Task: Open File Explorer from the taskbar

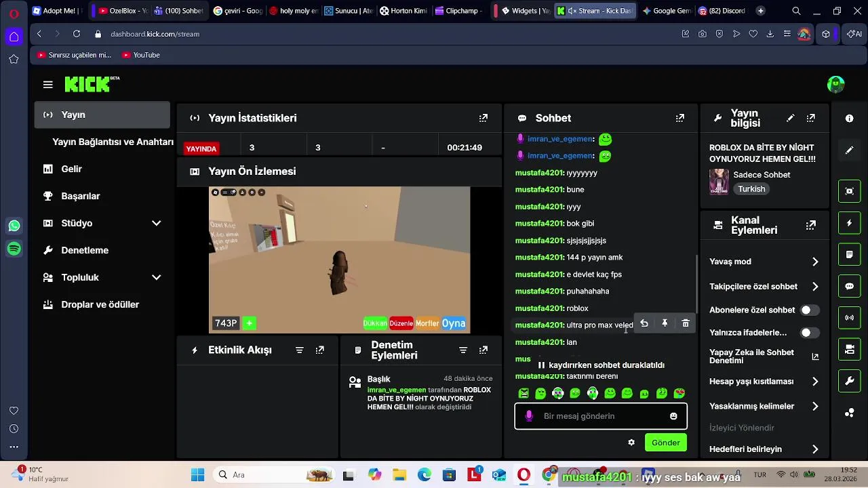Action: (399, 475)
